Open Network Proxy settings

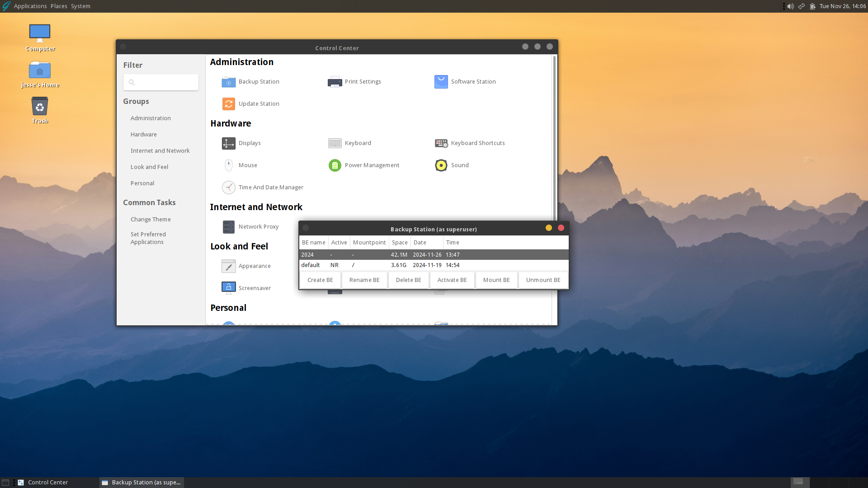[x=251, y=227]
